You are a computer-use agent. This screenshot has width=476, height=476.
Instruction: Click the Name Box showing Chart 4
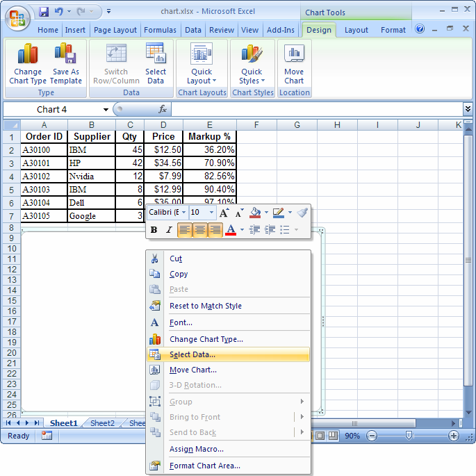coord(51,109)
